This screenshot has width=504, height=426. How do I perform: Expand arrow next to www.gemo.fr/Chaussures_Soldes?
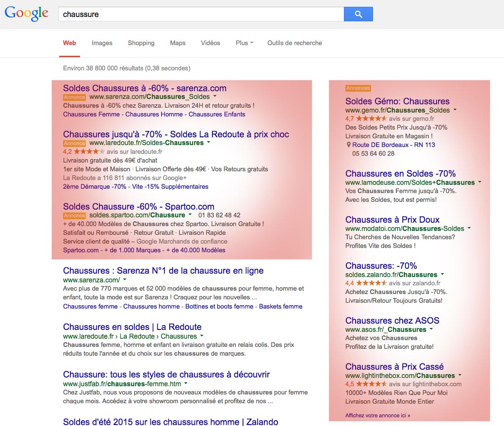[455, 110]
